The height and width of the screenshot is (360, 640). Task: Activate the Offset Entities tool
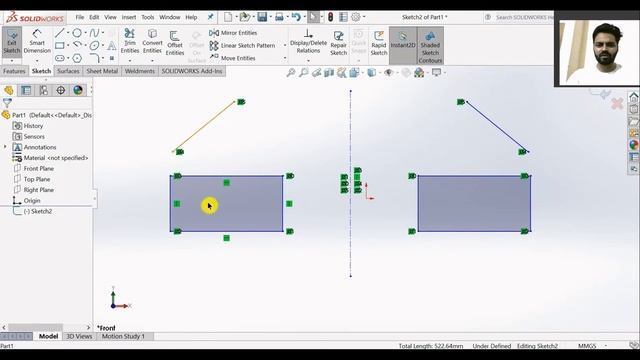pyautogui.click(x=175, y=43)
